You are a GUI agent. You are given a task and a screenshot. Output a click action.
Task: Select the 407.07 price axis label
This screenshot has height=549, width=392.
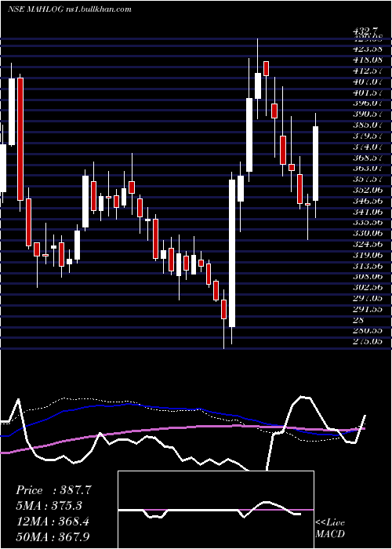(x=368, y=82)
